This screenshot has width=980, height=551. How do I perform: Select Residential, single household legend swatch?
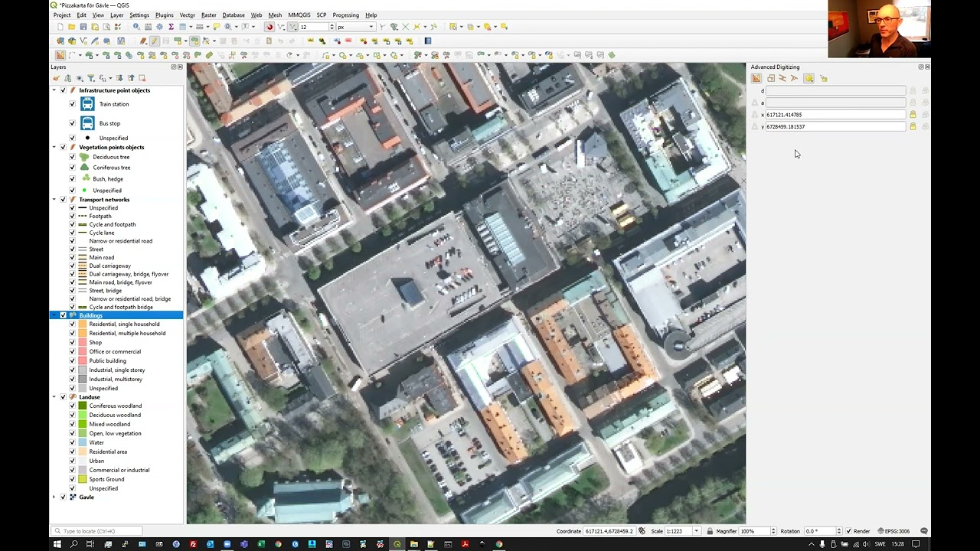(x=83, y=324)
